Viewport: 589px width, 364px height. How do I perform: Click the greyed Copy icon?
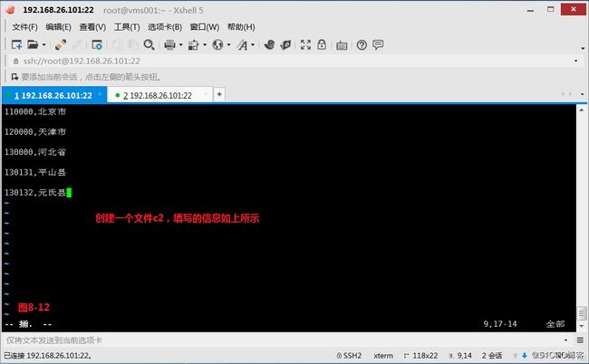[118, 44]
